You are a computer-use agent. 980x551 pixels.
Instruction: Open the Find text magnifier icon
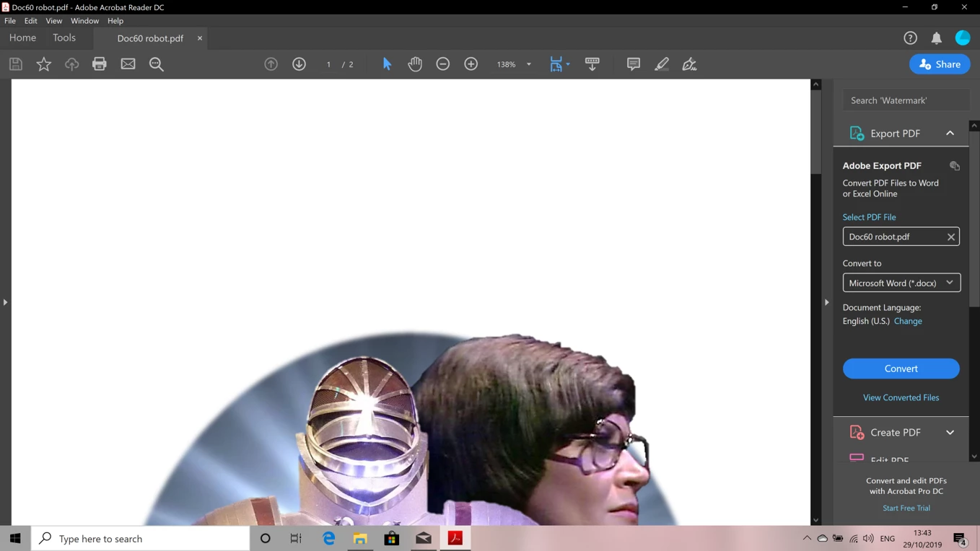point(156,64)
